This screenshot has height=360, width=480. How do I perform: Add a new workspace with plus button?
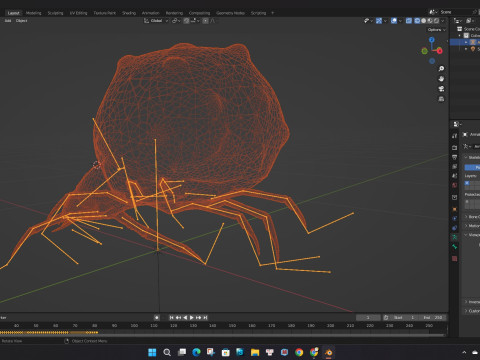(272, 13)
